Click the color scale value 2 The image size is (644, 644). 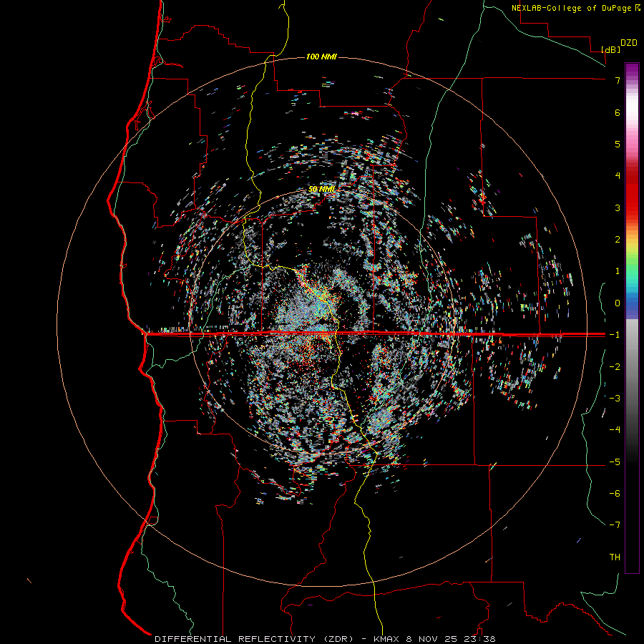pyautogui.click(x=618, y=240)
